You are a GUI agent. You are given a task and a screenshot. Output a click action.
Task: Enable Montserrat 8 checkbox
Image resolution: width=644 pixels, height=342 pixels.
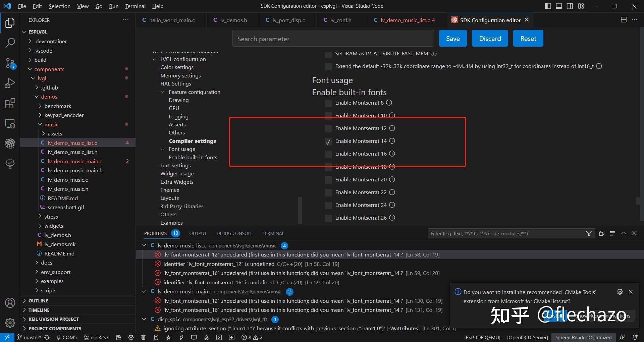[328, 103]
